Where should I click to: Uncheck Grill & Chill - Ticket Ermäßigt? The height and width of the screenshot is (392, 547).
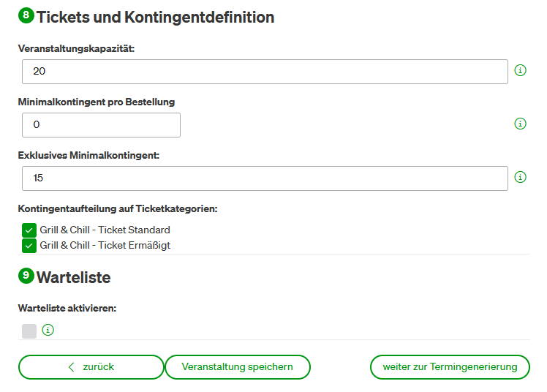[x=29, y=246]
